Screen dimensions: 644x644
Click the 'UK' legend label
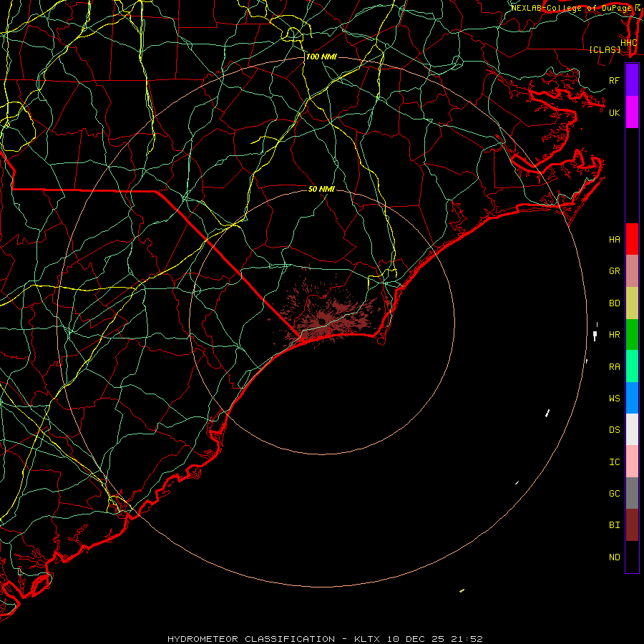point(615,112)
